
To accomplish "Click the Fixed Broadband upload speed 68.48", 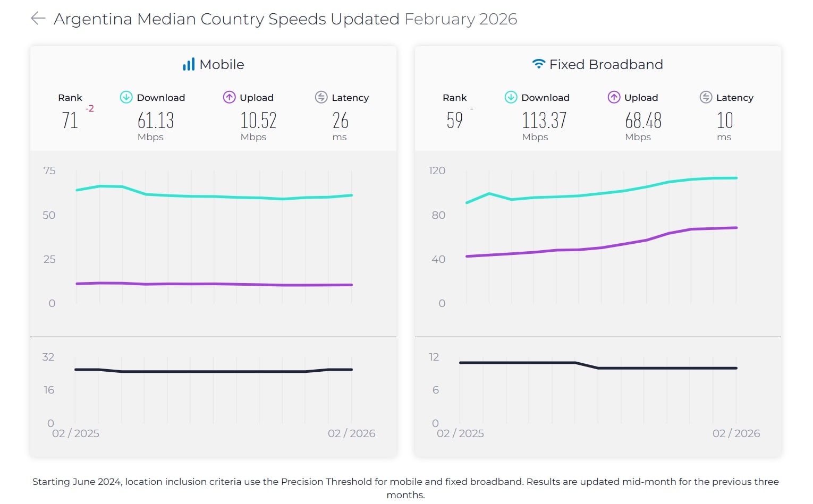I will click(643, 121).
